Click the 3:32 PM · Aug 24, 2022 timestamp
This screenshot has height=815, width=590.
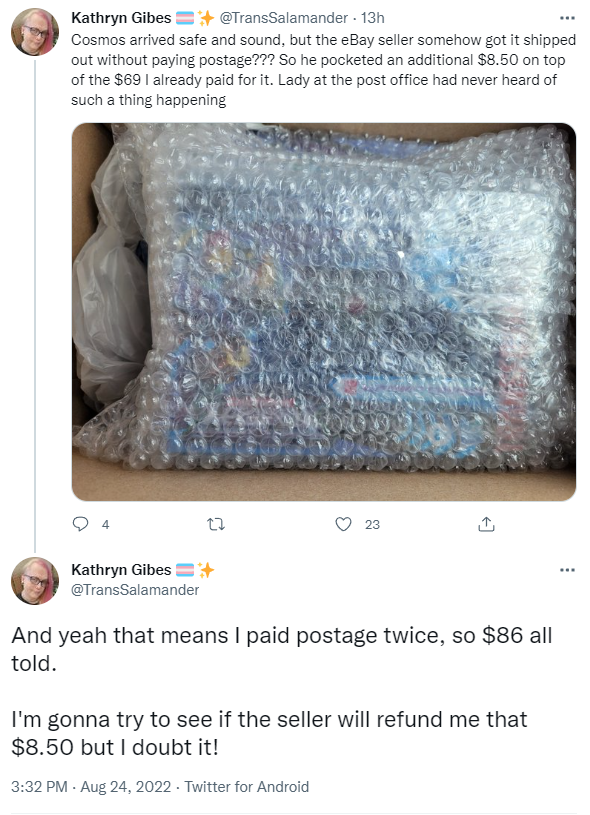(x=91, y=786)
